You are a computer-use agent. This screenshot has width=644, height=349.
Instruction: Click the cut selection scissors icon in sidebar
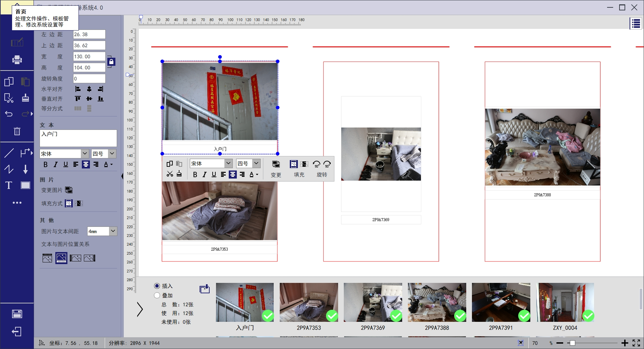[x=9, y=98]
